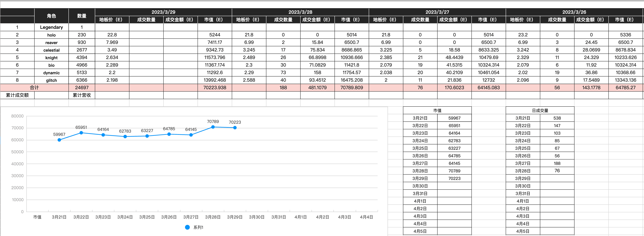Select celestial market value 9342.73
Viewport: 644px width, 236px height.
click(x=215, y=50)
